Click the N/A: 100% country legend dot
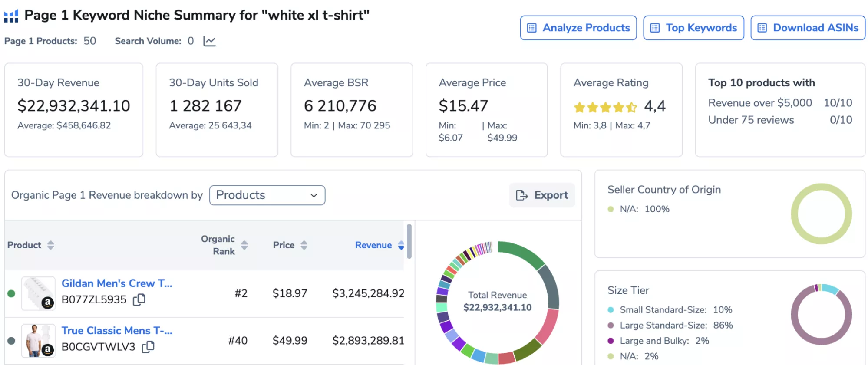Screen dimensions: 868x365 (x=611, y=209)
